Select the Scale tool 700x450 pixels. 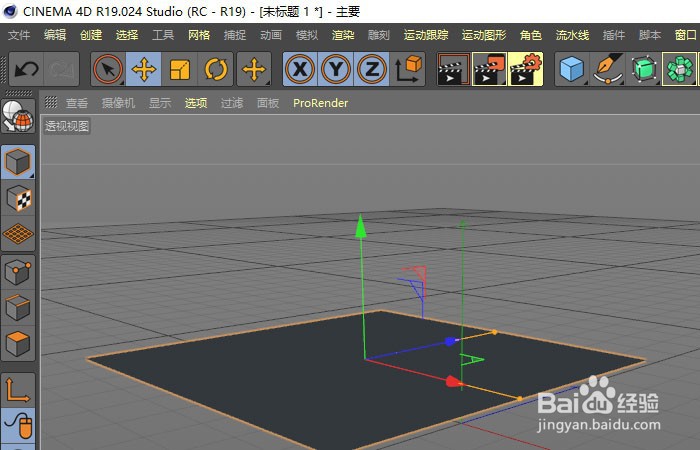(179, 69)
